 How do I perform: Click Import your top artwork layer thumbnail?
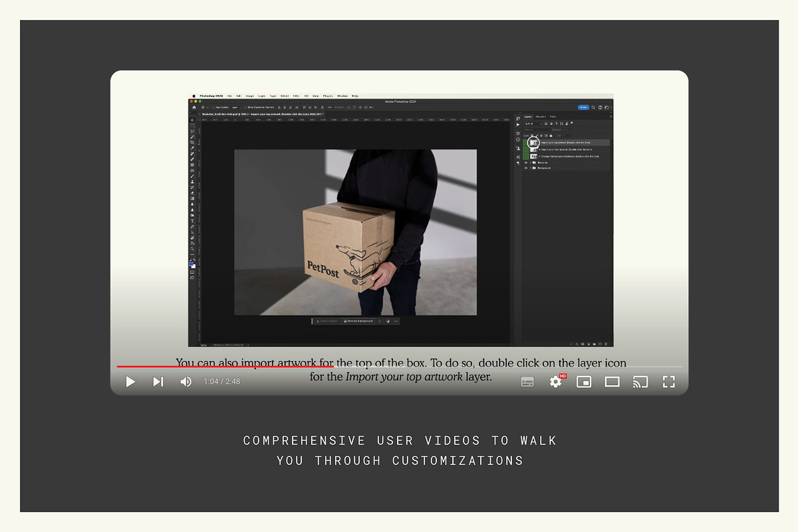(533, 142)
